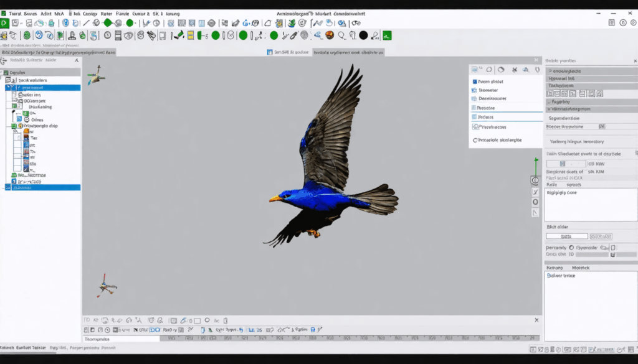Click the Bulwer tmice text area
638x364 pixels.
click(591, 306)
